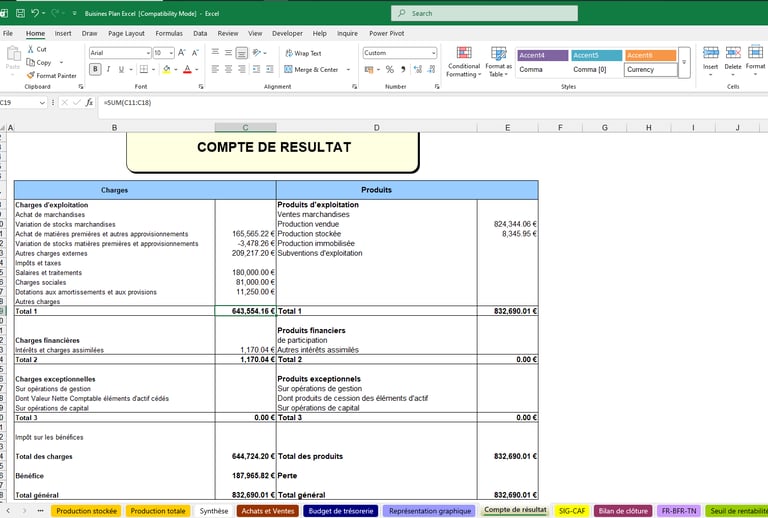768x518 pixels.
Task: Open the Alignment dialog launcher
Action: click(354, 87)
